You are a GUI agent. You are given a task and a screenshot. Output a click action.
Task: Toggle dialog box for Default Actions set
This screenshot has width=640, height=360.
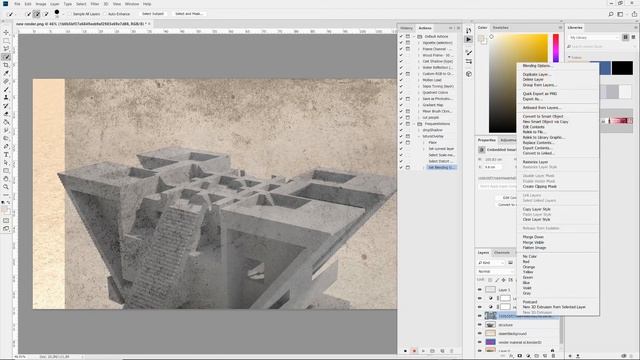point(408,36)
